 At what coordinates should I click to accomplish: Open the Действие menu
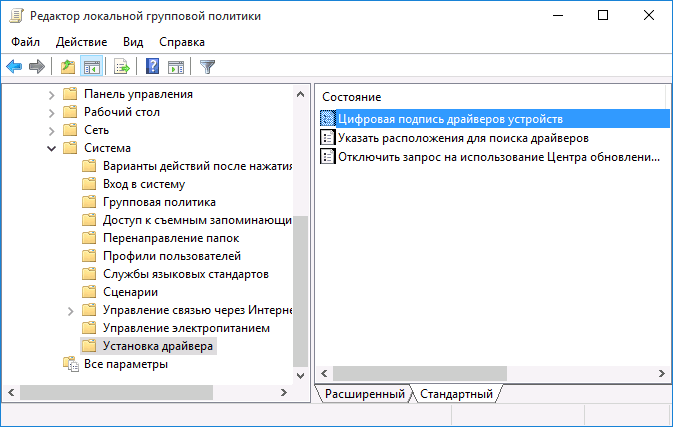point(81,42)
